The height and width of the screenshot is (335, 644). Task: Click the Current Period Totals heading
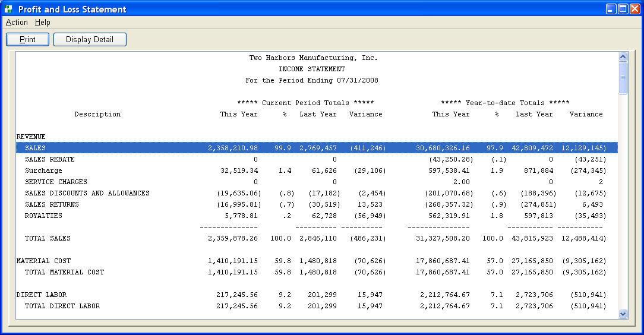point(305,103)
